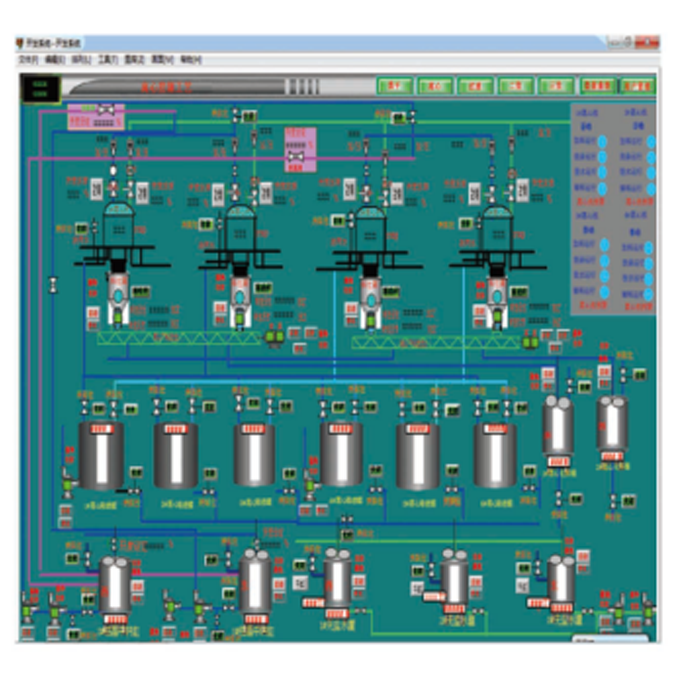Click the fifth green navigation button in header
The width and height of the screenshot is (678, 678).
pyautogui.click(x=556, y=86)
